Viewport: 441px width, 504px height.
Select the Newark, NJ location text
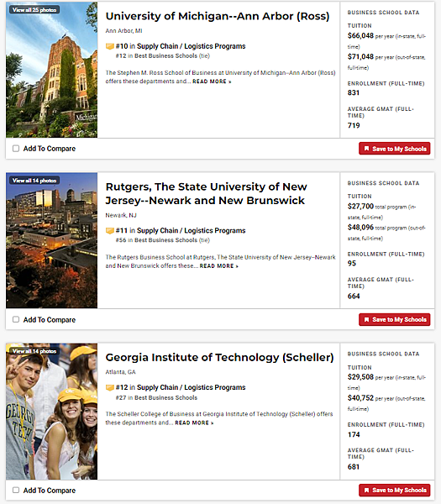coord(121,215)
